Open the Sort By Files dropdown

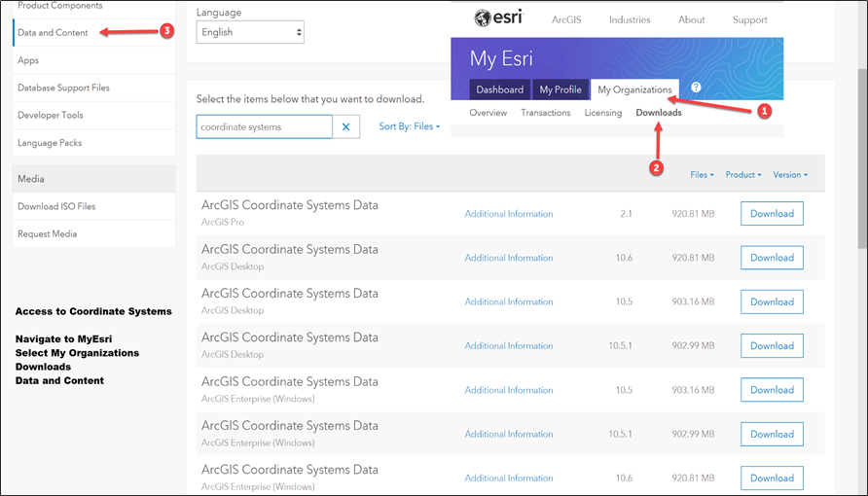click(x=409, y=126)
